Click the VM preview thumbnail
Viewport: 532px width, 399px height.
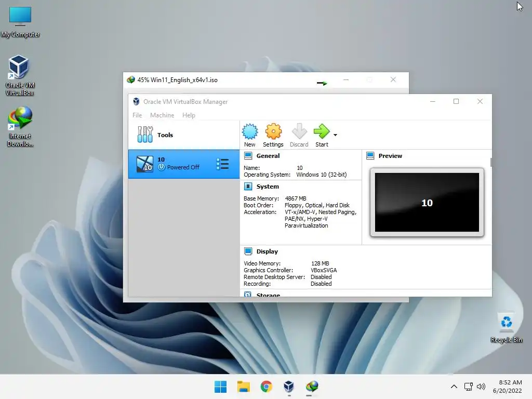click(427, 202)
